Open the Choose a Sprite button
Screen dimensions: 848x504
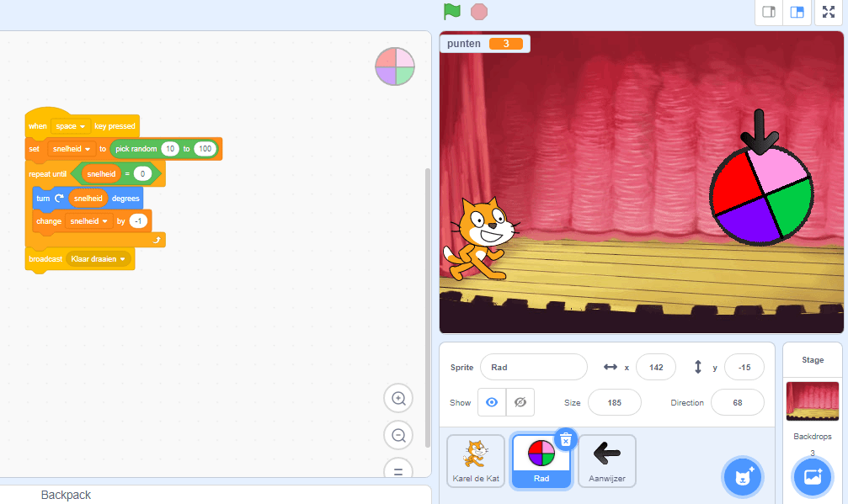742,477
